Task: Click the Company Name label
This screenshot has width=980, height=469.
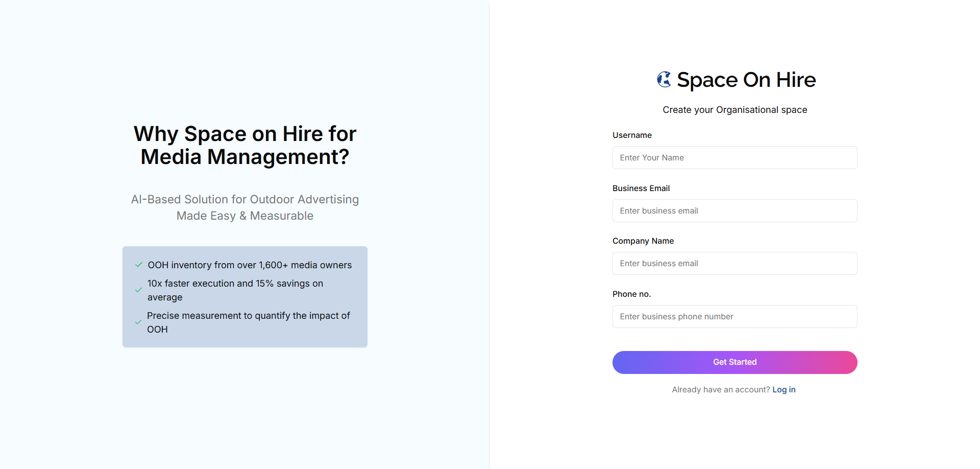Action: (643, 241)
